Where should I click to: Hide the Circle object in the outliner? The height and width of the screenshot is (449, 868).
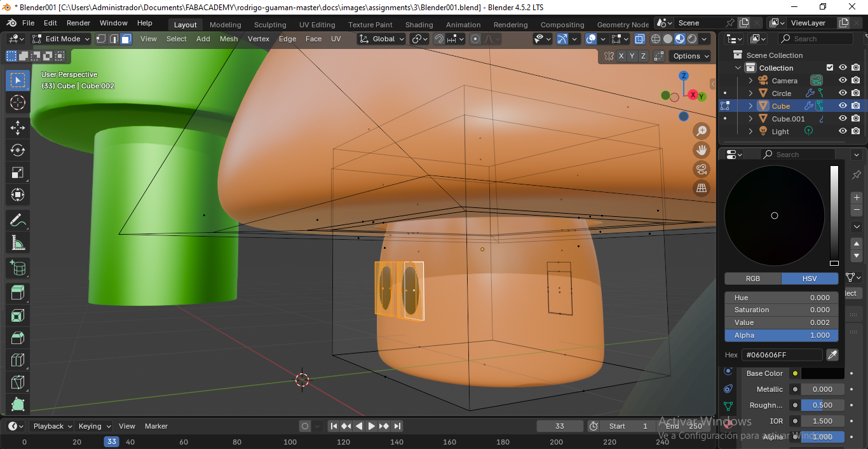pyautogui.click(x=843, y=93)
